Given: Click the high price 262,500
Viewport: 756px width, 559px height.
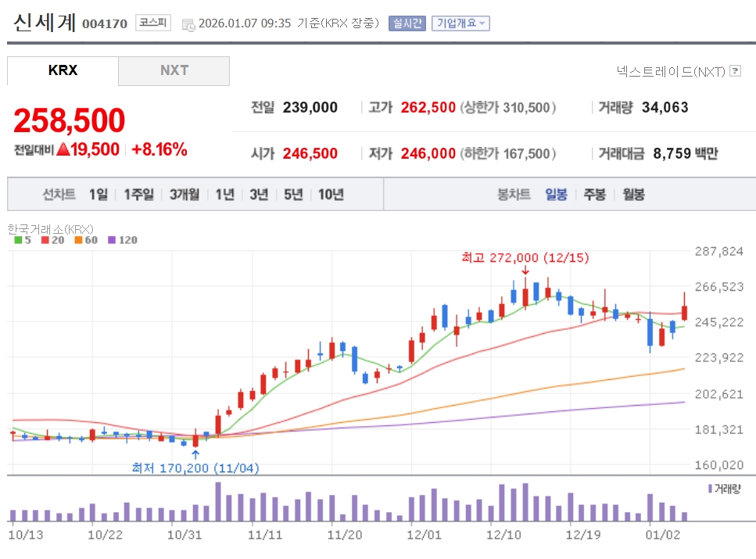Looking at the screenshot, I should pyautogui.click(x=428, y=107).
